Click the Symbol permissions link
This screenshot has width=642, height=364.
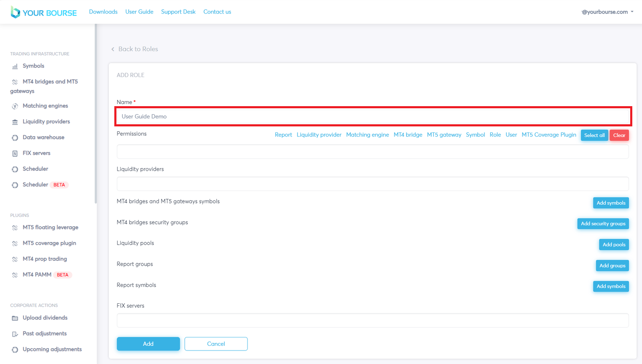pyautogui.click(x=475, y=135)
